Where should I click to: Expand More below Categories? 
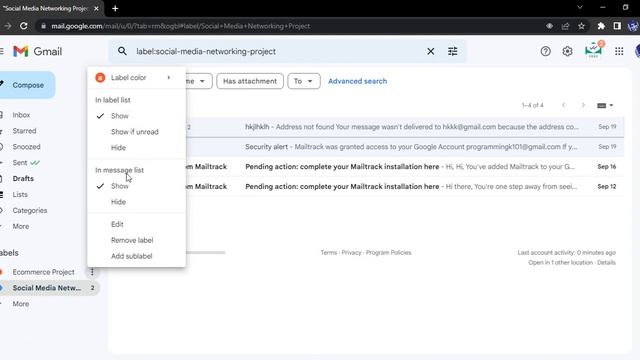pyautogui.click(x=20, y=227)
